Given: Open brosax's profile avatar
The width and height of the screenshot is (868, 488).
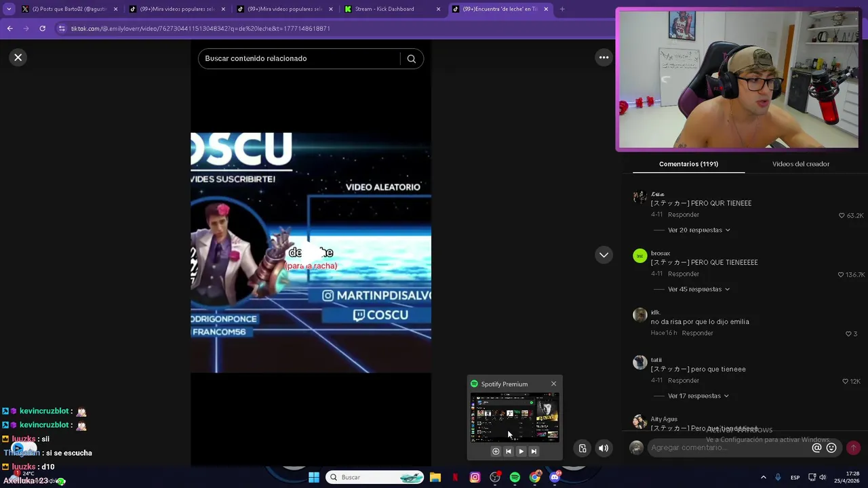Looking at the screenshot, I should [640, 256].
